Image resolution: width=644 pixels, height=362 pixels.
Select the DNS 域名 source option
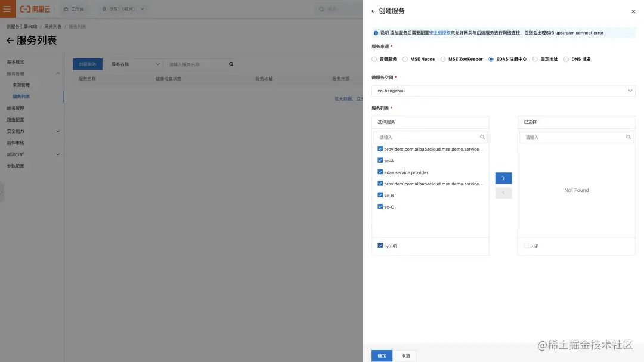click(566, 59)
